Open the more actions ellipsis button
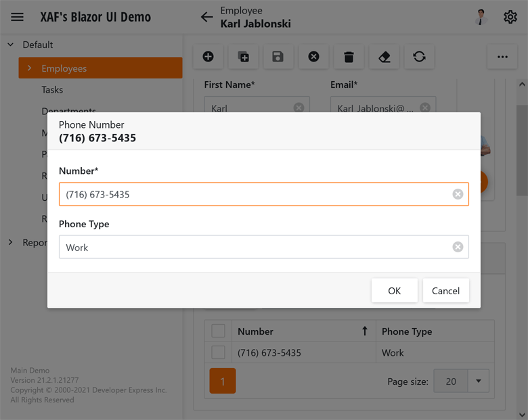The width and height of the screenshot is (528, 420). (x=502, y=57)
